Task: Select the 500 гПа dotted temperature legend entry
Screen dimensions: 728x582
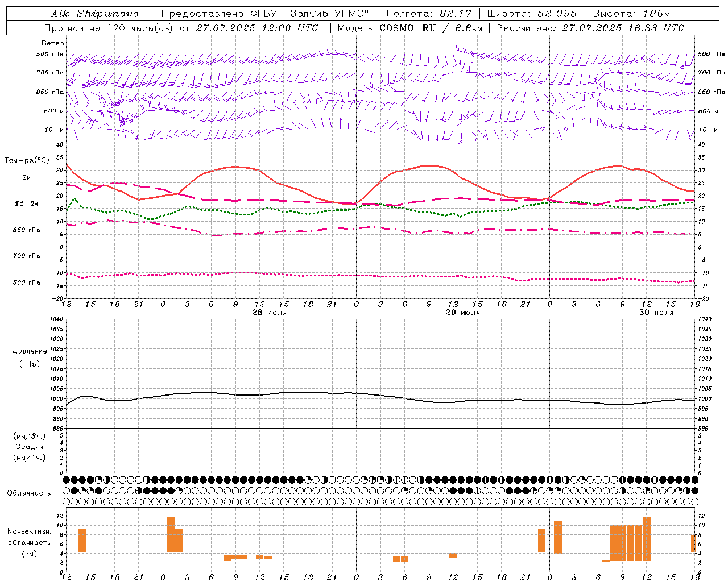Action: click(x=26, y=284)
